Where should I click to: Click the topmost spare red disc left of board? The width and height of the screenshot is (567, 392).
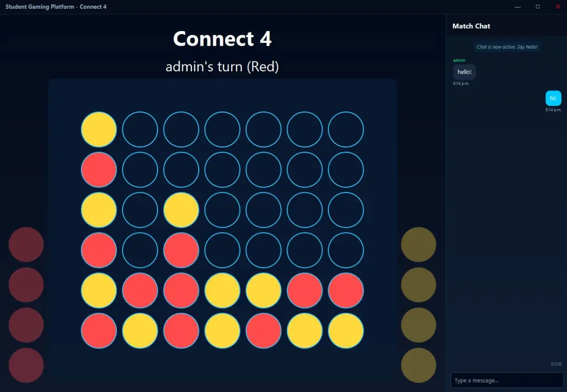[x=26, y=245]
